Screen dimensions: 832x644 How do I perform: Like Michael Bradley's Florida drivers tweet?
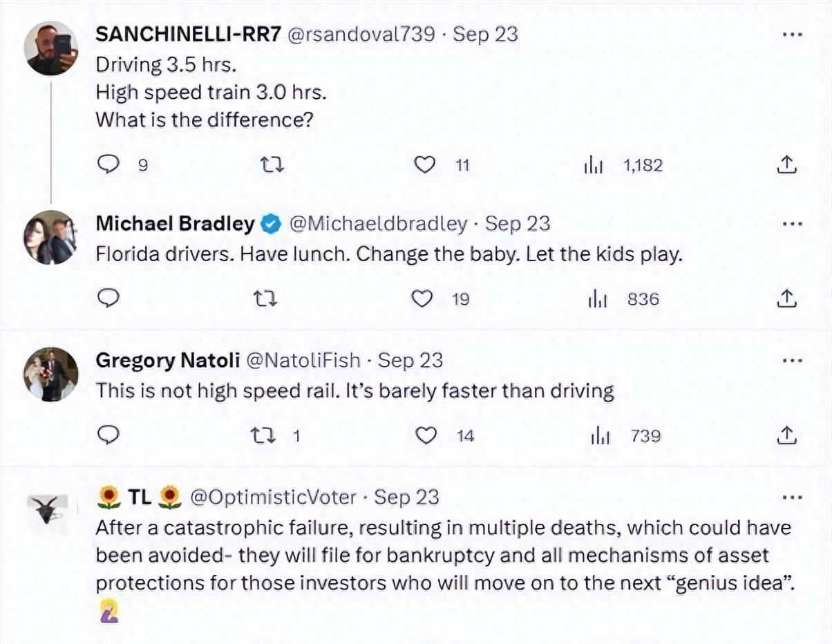tap(422, 299)
